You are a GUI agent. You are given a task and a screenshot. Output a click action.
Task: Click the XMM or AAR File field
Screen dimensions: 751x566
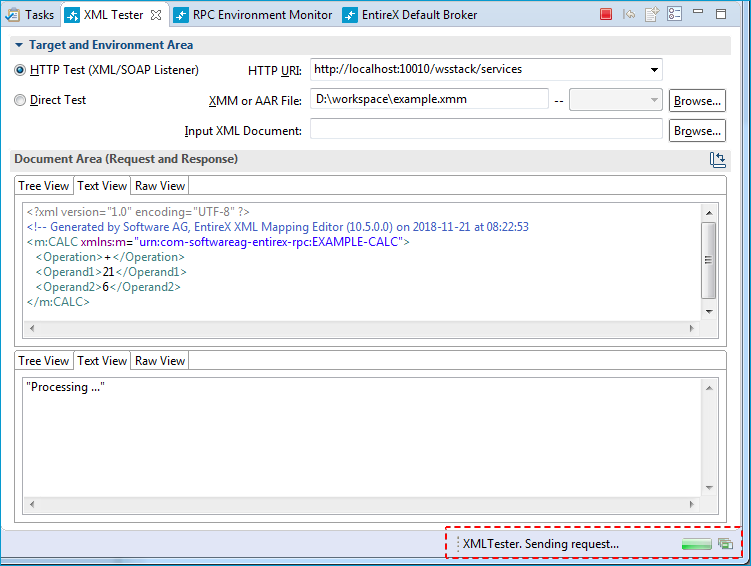click(x=429, y=99)
